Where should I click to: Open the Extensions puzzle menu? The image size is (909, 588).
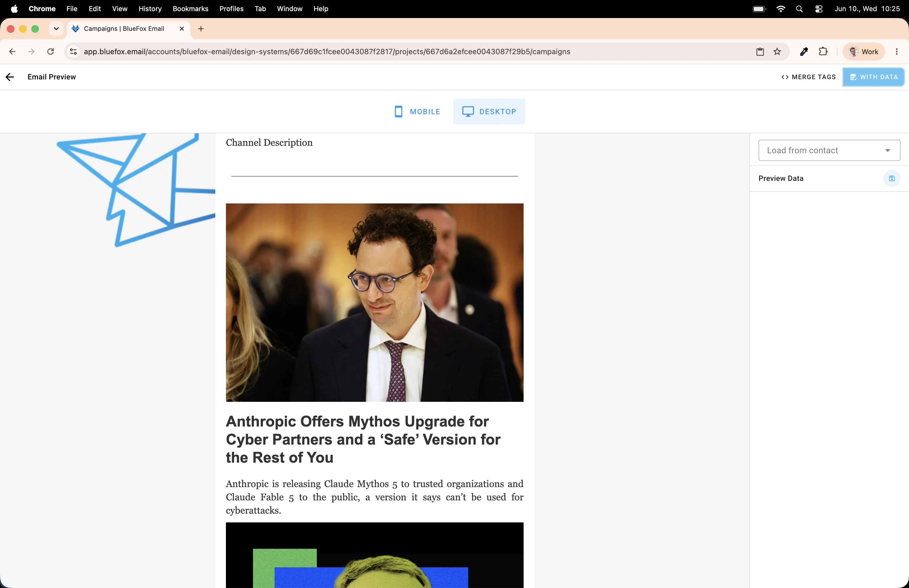click(x=823, y=52)
